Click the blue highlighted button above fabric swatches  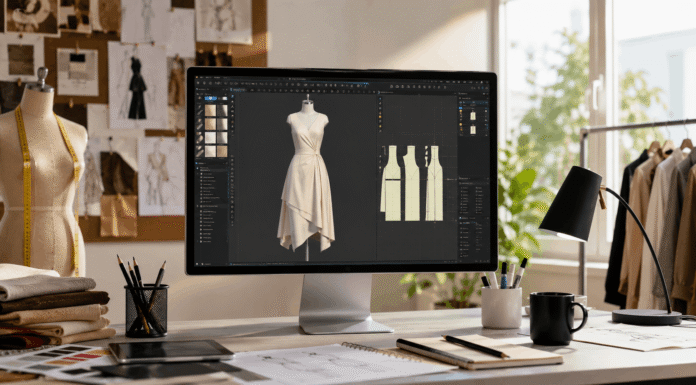(211, 98)
